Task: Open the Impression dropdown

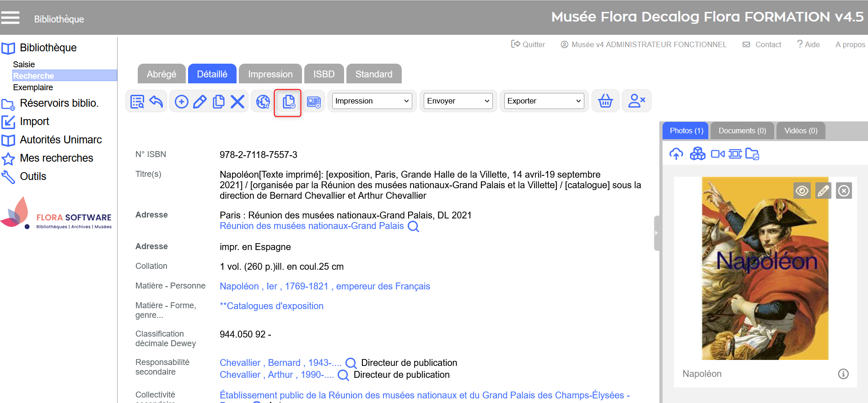Action: tap(372, 101)
